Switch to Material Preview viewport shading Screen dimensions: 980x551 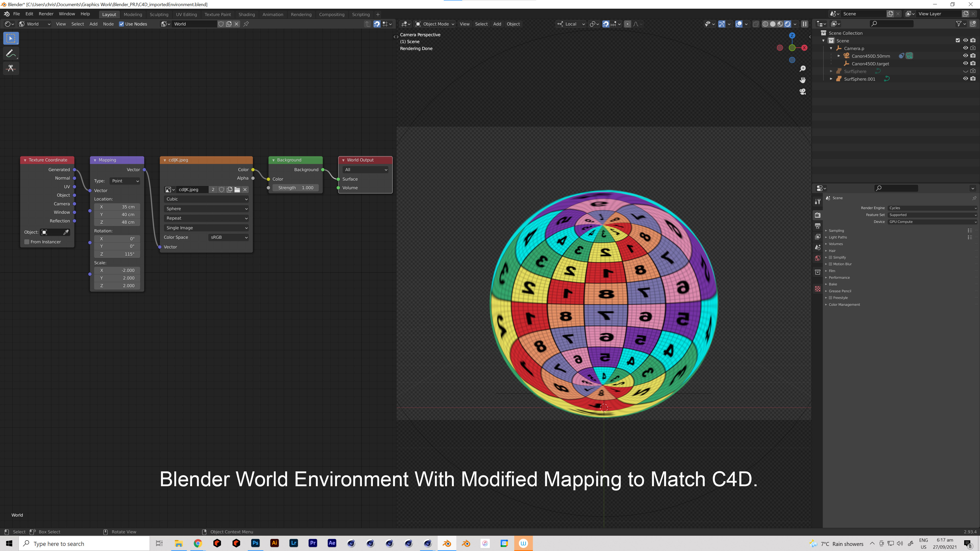coord(780,24)
